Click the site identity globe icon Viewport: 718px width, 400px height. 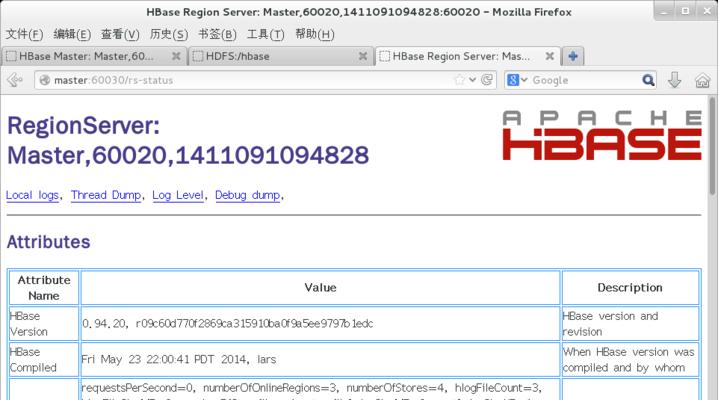point(44,80)
